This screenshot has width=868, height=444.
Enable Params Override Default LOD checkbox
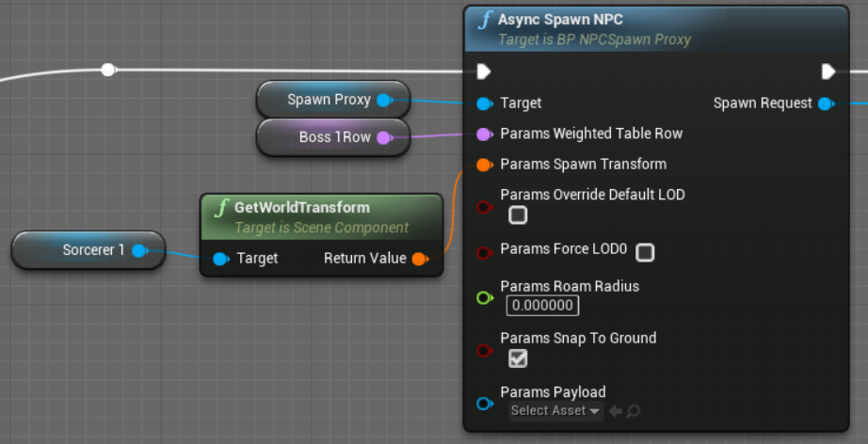[518, 215]
